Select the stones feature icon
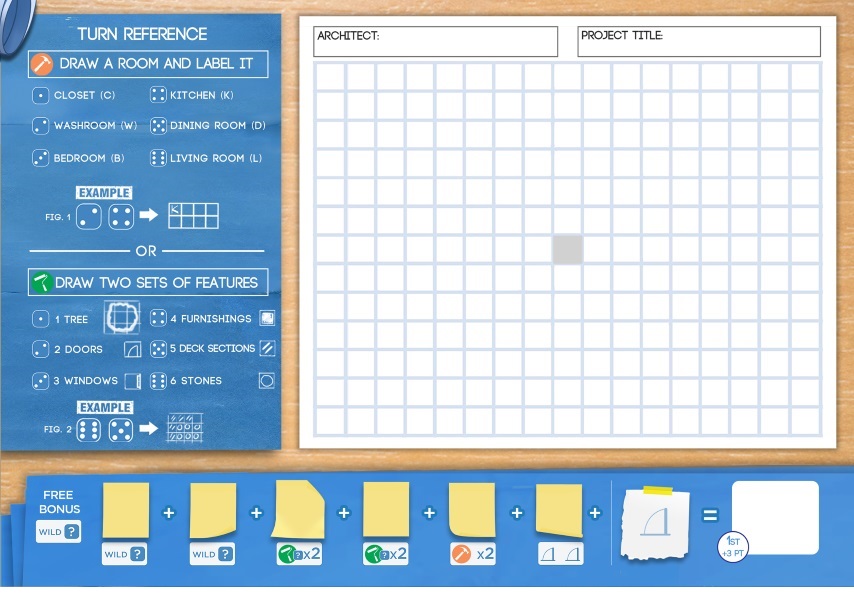Image resolution: width=854 pixels, height=612 pixels. (x=267, y=381)
